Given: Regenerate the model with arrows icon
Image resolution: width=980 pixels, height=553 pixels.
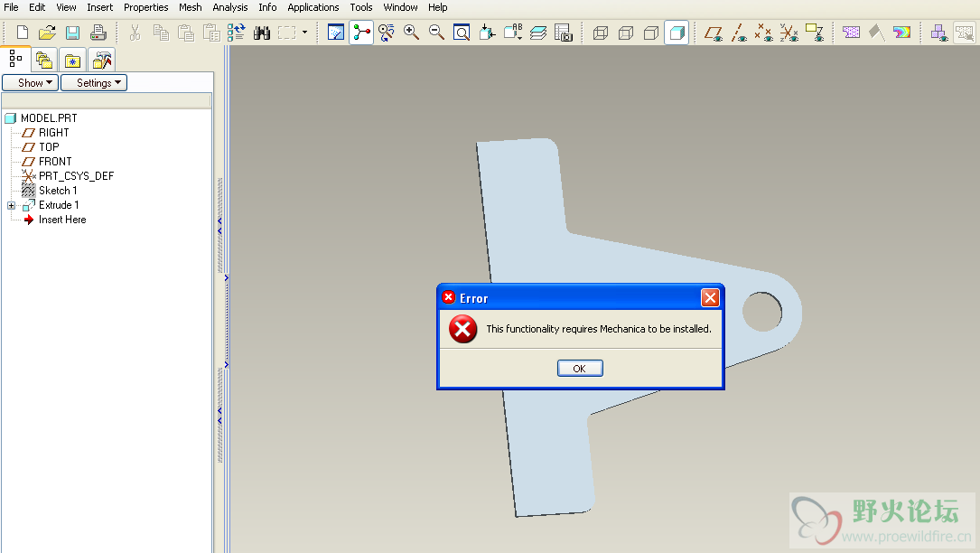Looking at the screenshot, I should coord(237,33).
